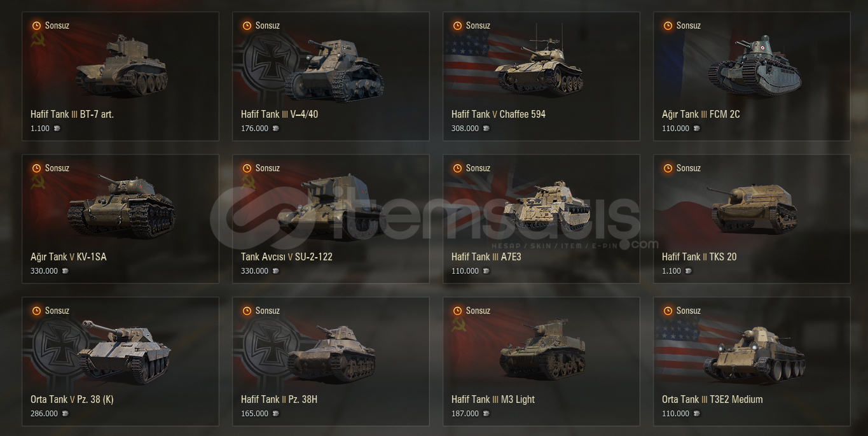Click the Orta Tank III T3E2 Medium label
The width and height of the screenshot is (868, 436).
712,400
